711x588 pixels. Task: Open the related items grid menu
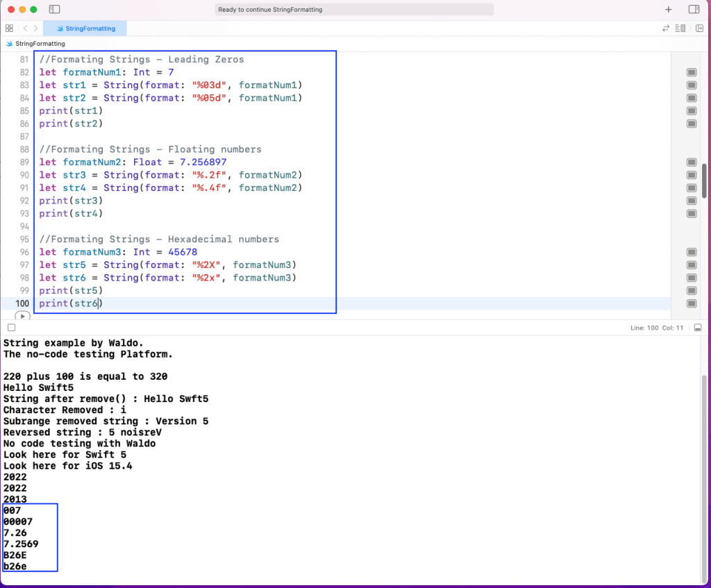[x=9, y=28]
